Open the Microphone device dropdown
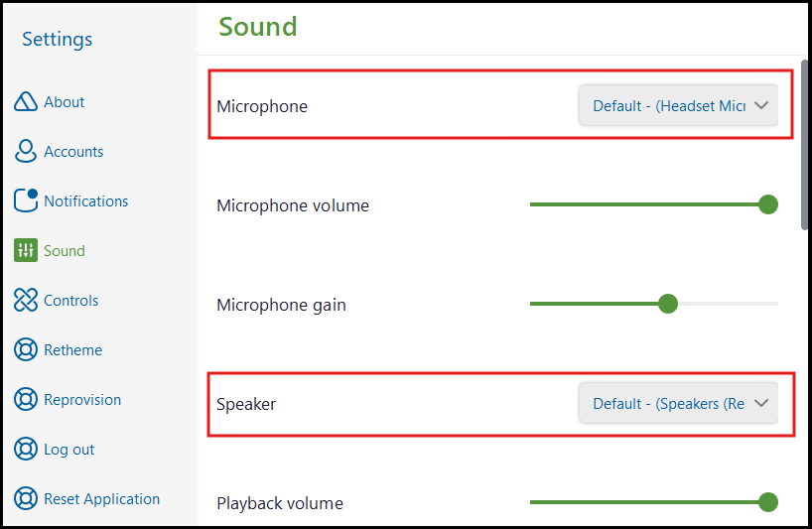Screen dimensions: 812x529 point(677,106)
